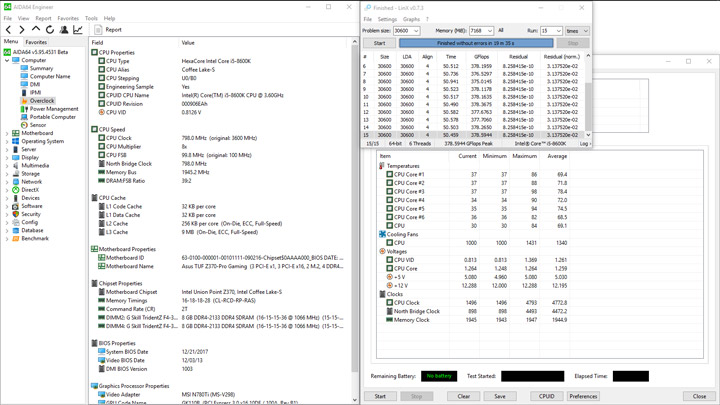
Task: Click the LinX finished progress bar
Action: pos(476,43)
